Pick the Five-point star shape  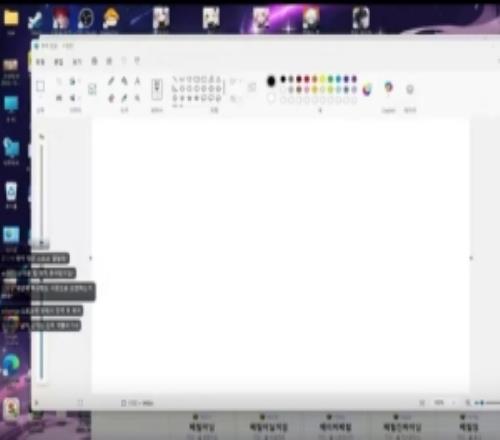[x=189, y=98]
